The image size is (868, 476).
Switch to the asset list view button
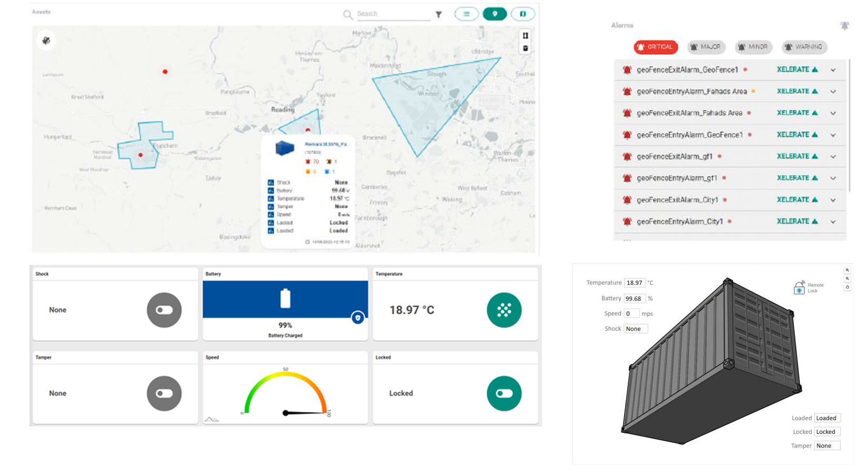click(x=466, y=14)
